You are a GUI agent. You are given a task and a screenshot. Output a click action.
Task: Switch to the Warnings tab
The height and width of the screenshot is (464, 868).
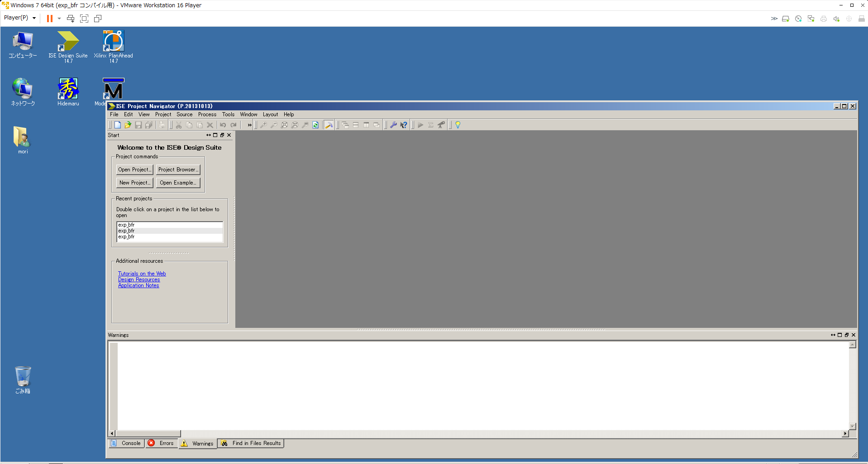pyautogui.click(x=198, y=443)
